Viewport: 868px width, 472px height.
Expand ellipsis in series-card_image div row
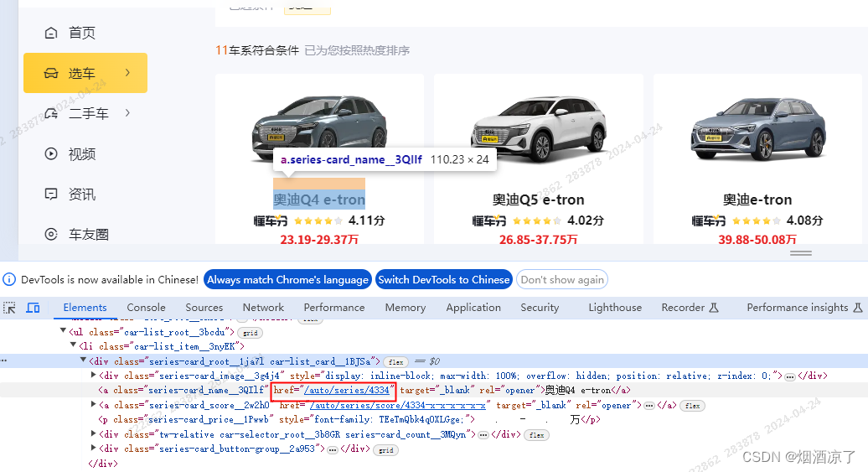790,376
